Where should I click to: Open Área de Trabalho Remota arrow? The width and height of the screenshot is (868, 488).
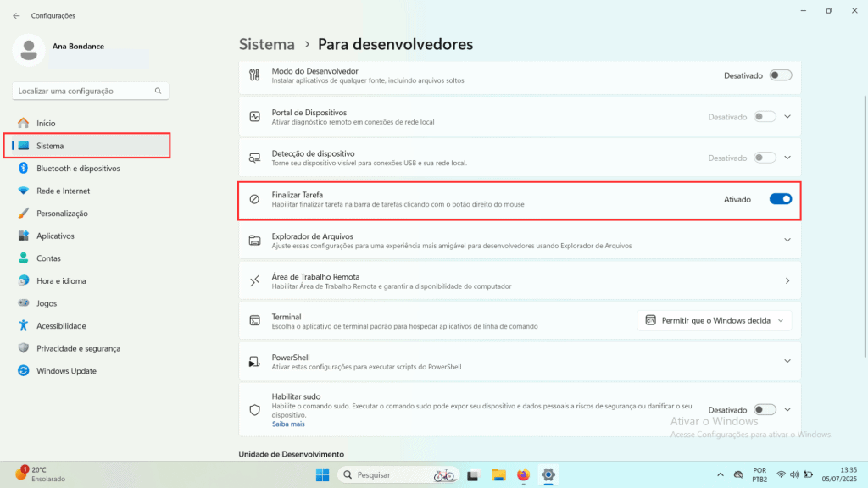pos(787,281)
